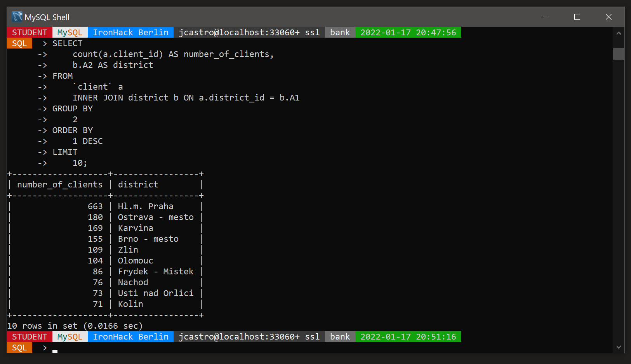Select the 10 rows in set message
The width and height of the screenshot is (631, 364).
(x=75, y=326)
